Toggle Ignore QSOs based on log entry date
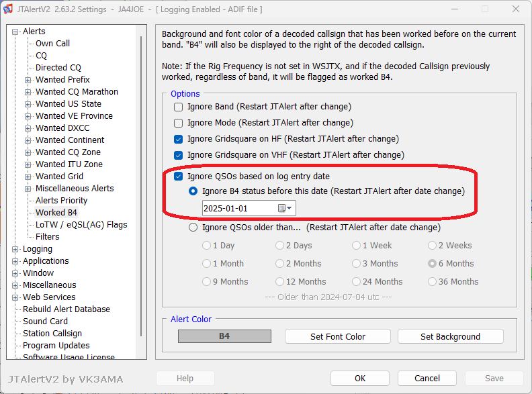 click(x=178, y=177)
